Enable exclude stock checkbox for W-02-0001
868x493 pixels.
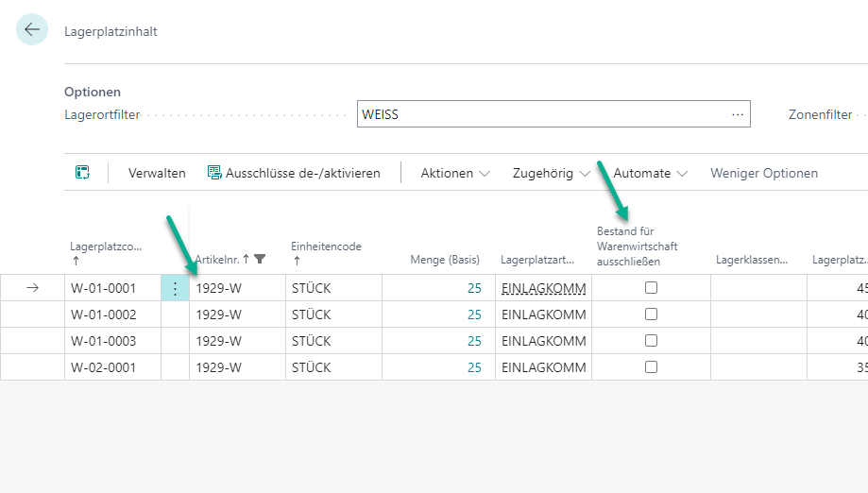coord(651,367)
